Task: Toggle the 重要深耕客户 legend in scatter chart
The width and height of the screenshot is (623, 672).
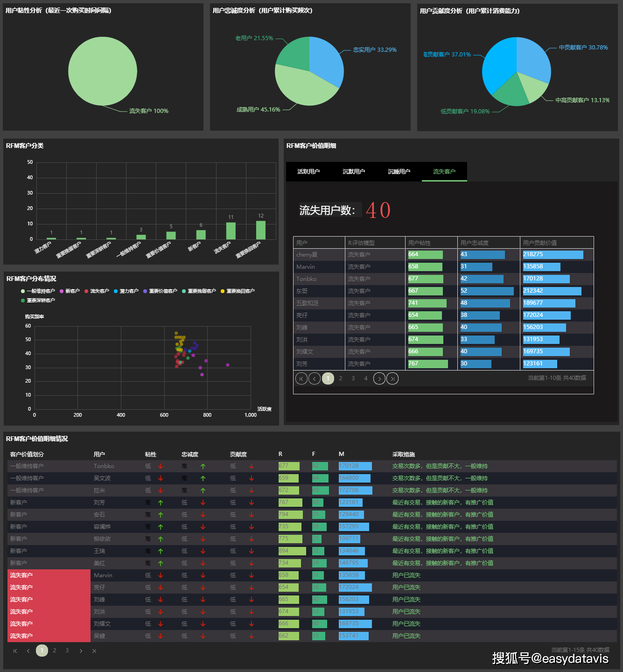Action: (x=38, y=301)
